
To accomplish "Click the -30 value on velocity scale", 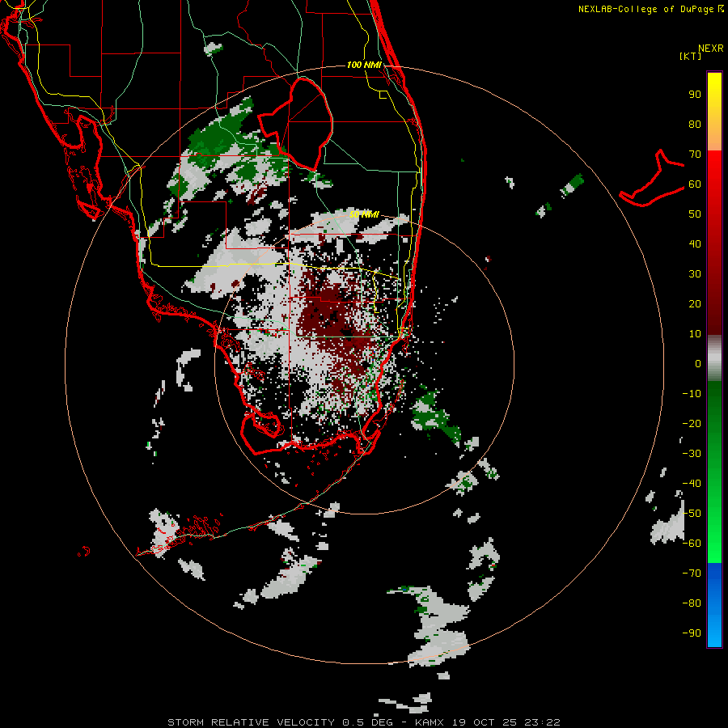I will [x=692, y=454].
